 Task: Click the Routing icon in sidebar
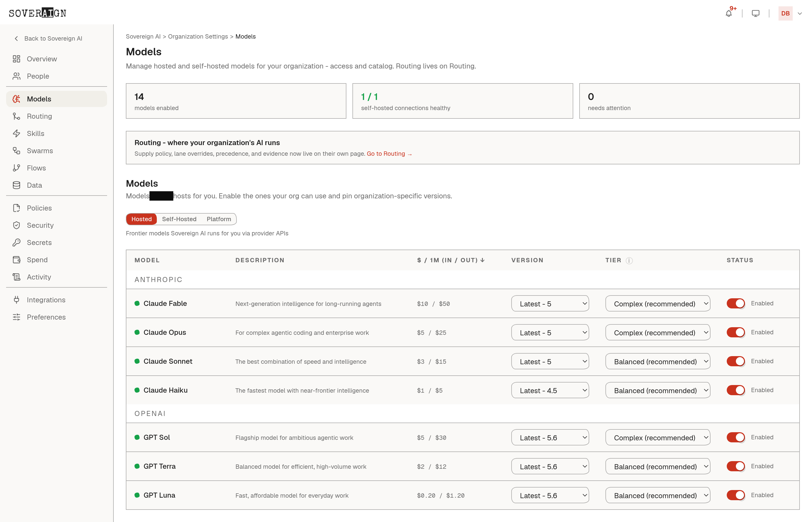[16, 116]
